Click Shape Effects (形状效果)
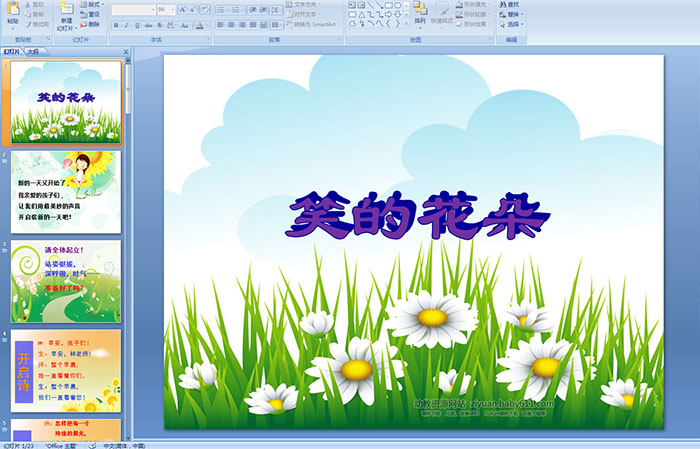The height and width of the screenshot is (449, 700). point(472,24)
